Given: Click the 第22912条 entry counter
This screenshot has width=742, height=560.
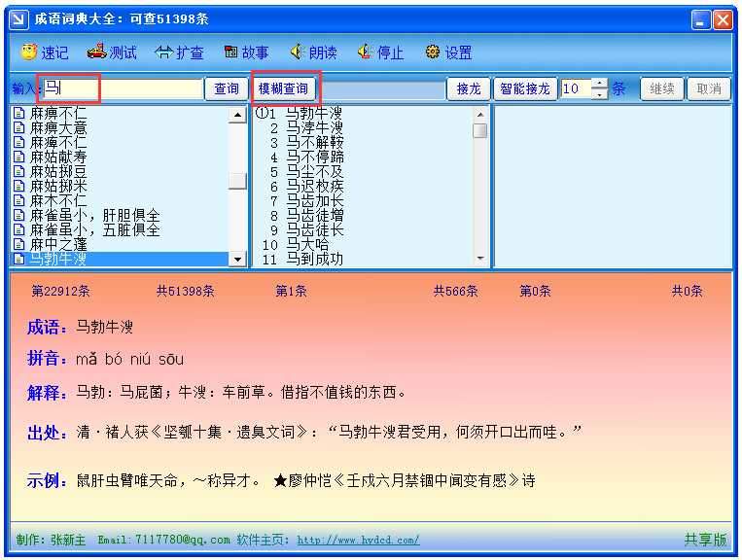Looking at the screenshot, I should pyautogui.click(x=60, y=291).
